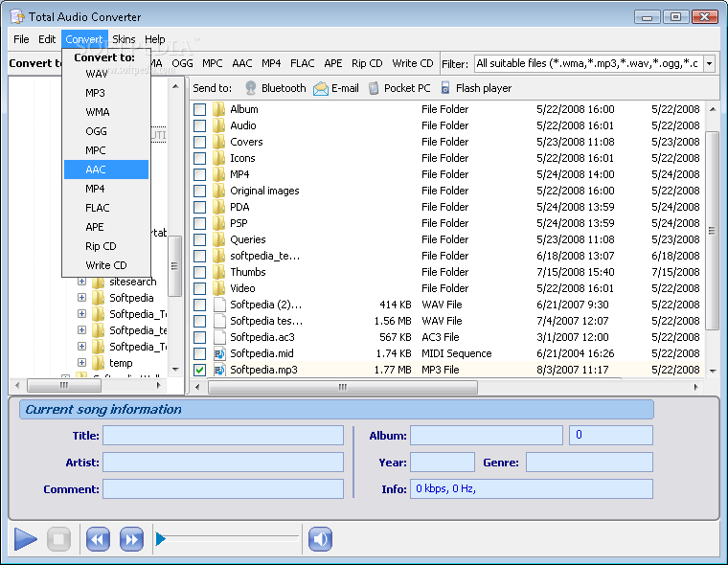The image size is (728, 565).
Task: Click the Stop playback button
Action: click(x=59, y=539)
